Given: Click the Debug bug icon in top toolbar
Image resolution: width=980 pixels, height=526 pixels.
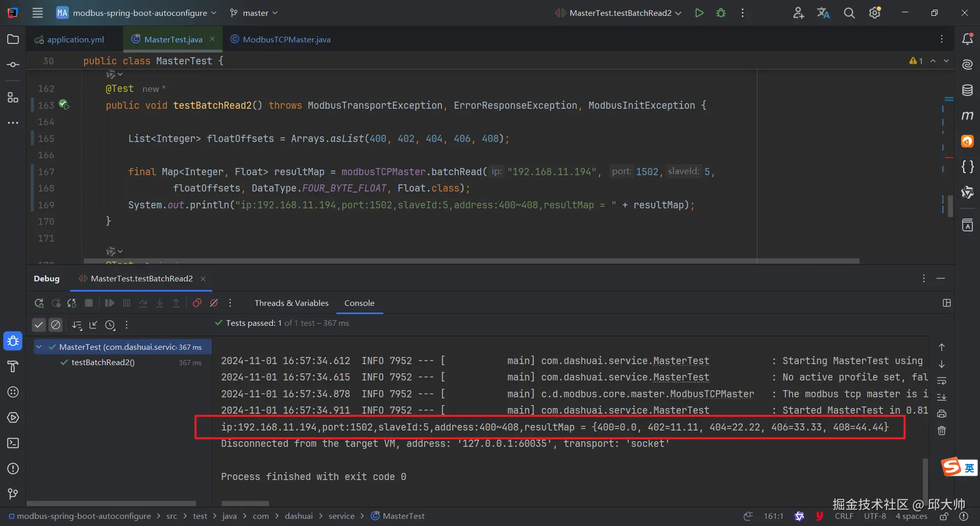Looking at the screenshot, I should pyautogui.click(x=721, y=13).
